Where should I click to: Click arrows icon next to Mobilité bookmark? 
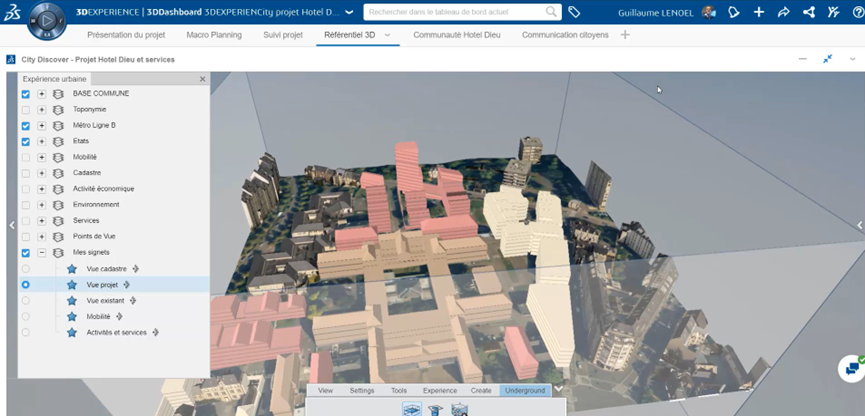(119, 317)
